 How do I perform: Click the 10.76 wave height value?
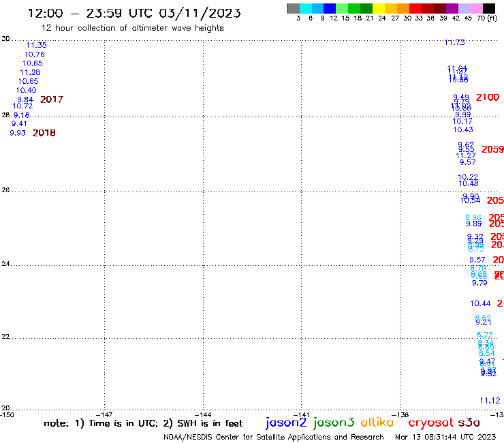click(34, 55)
